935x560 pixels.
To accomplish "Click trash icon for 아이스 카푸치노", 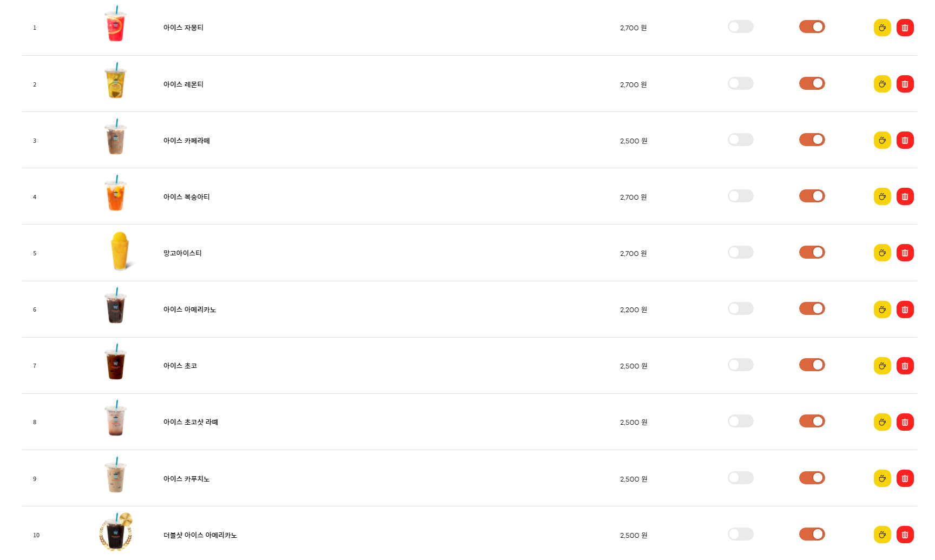I will coord(905,478).
